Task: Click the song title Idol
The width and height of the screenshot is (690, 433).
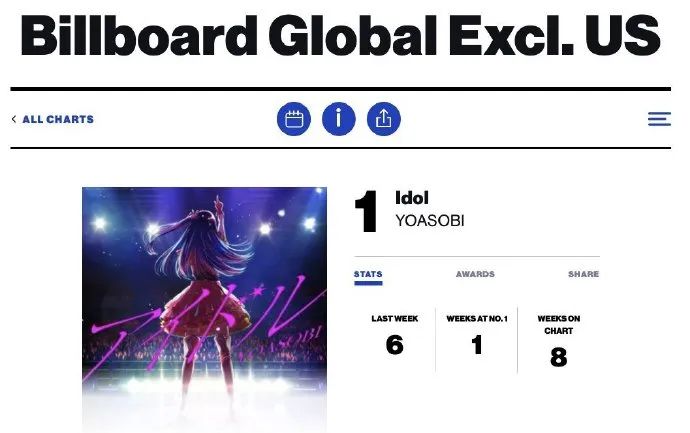Action: [411, 199]
